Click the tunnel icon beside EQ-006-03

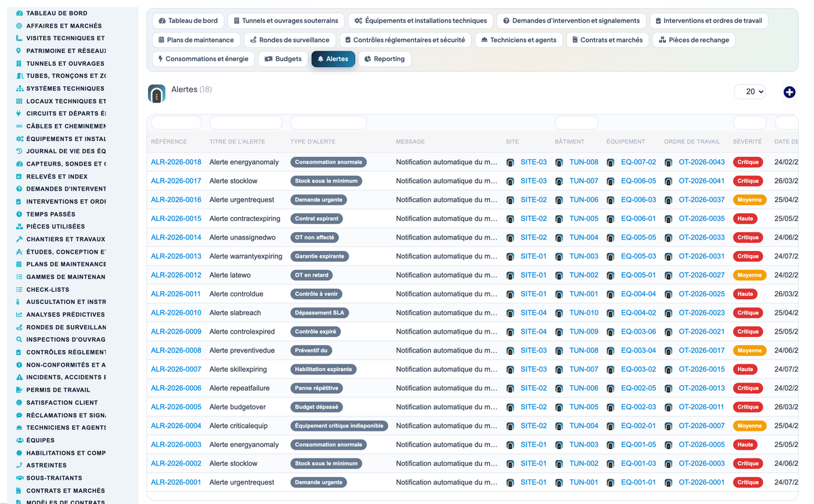point(610,200)
